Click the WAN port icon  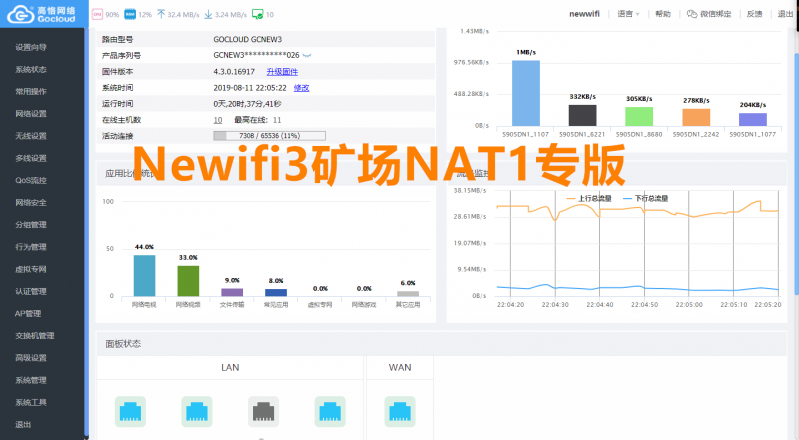pyautogui.click(x=400, y=411)
